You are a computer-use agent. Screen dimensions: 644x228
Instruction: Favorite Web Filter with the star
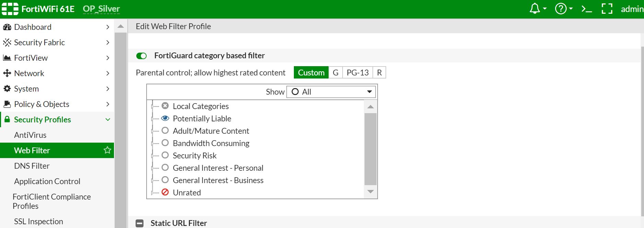(x=107, y=150)
